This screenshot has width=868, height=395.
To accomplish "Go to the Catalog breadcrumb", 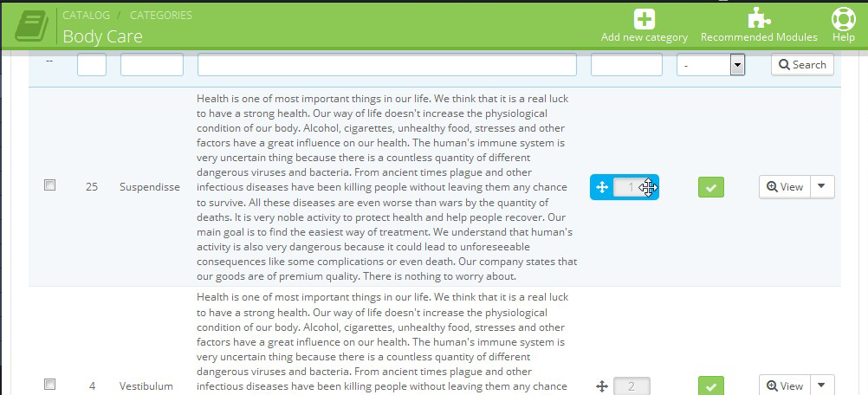I will (x=86, y=16).
